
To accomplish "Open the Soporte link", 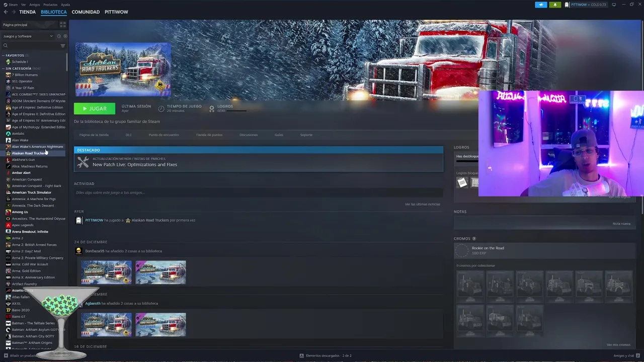I will [x=306, y=135].
